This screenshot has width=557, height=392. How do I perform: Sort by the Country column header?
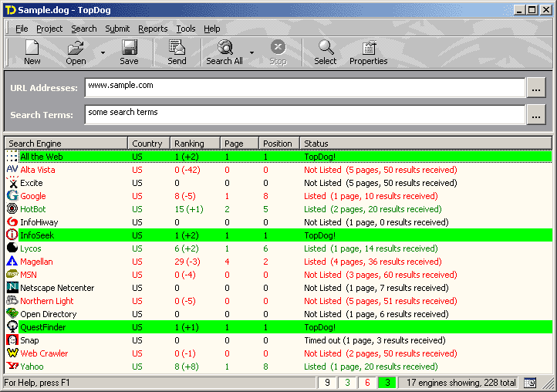point(149,144)
